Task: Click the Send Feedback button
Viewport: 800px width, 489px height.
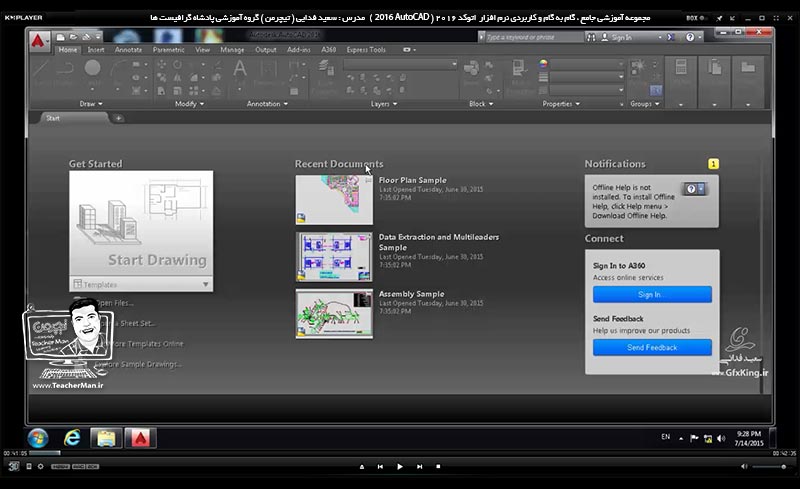Action: click(x=652, y=347)
